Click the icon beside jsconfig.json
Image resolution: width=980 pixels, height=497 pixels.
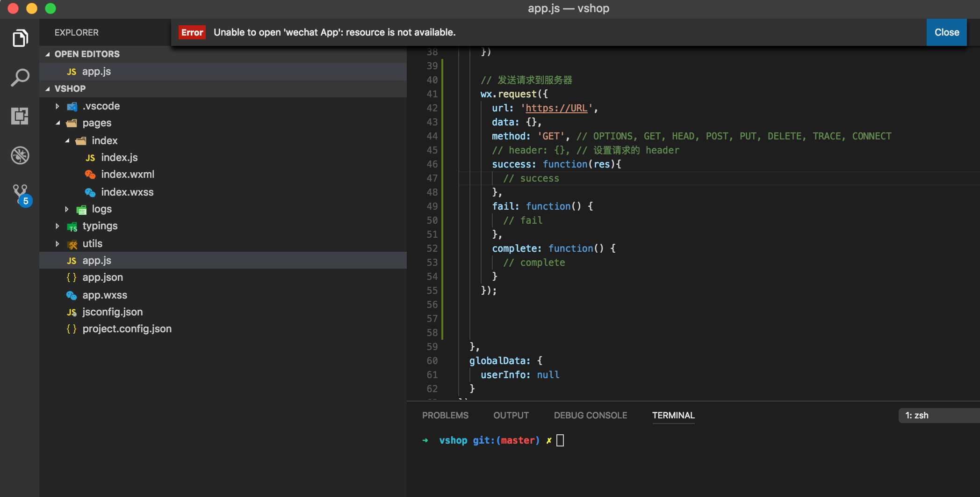pyautogui.click(x=72, y=312)
